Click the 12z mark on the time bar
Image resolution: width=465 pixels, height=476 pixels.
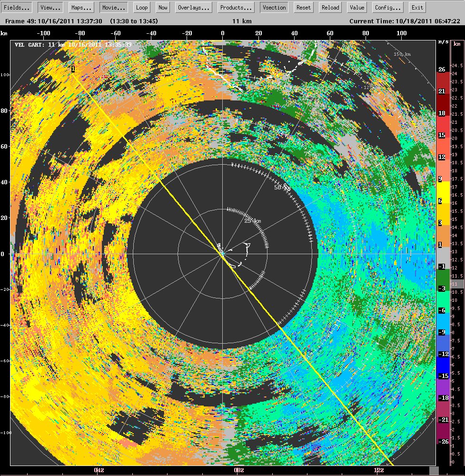coord(378,470)
